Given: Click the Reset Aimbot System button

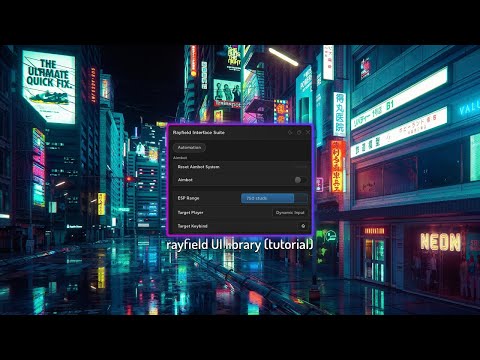Looking at the screenshot, I should pyautogui.click(x=241, y=167).
